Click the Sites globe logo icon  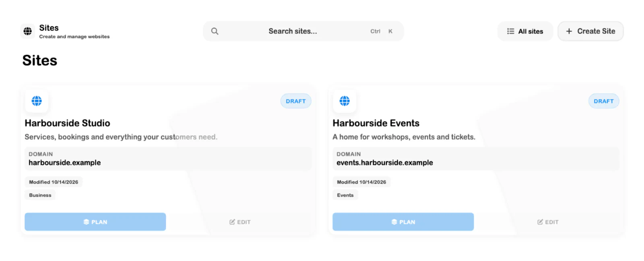(x=27, y=31)
